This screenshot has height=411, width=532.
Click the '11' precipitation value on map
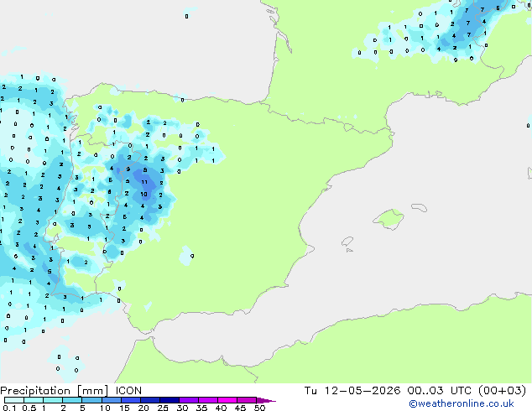(144, 182)
